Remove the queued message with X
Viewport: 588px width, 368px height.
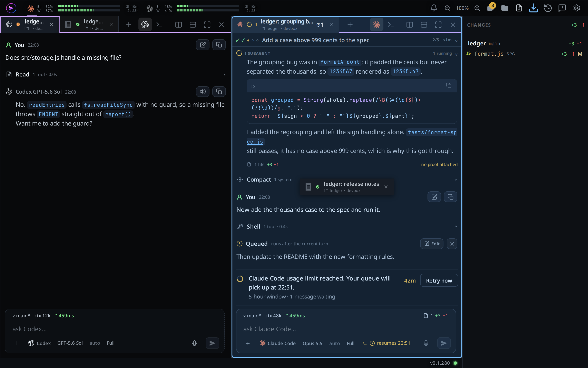452,244
